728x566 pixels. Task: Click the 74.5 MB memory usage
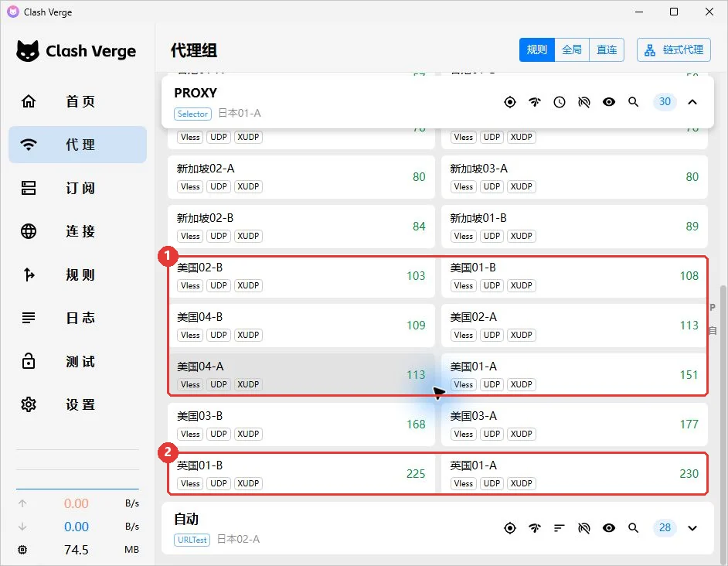(77, 550)
